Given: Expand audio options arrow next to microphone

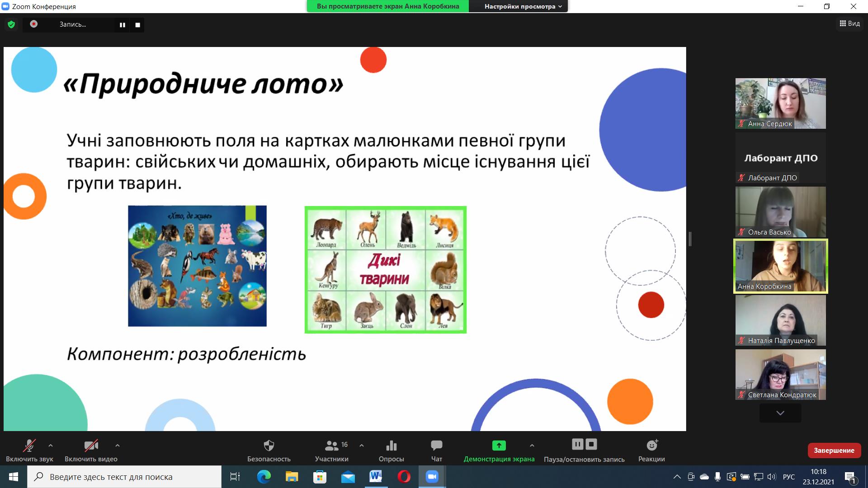Looking at the screenshot, I should pos(51,446).
